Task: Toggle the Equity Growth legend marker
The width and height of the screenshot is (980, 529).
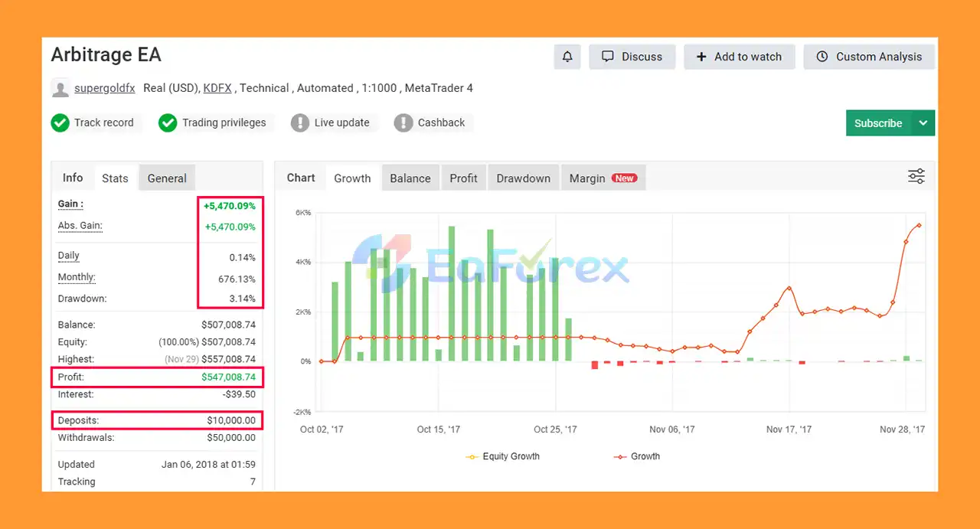Action: [472, 457]
